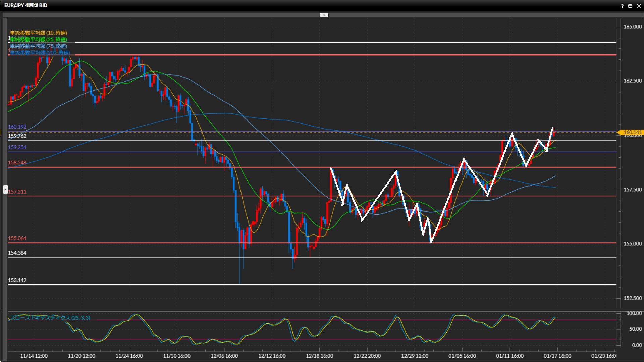Viewport: 644px width, 362px height.
Task: Maximize the EUR/JPY chart window
Action: click(x=630, y=6)
